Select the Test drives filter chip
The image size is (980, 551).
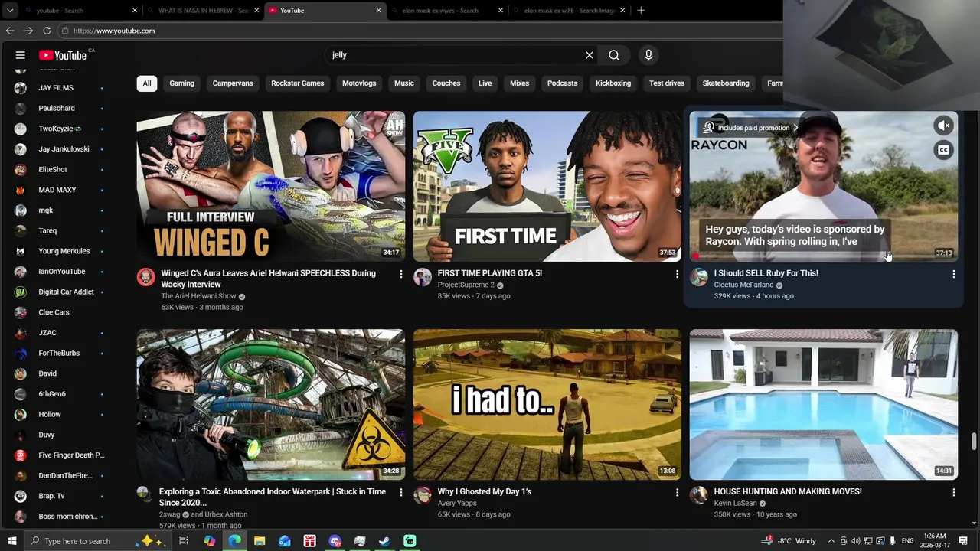click(667, 83)
